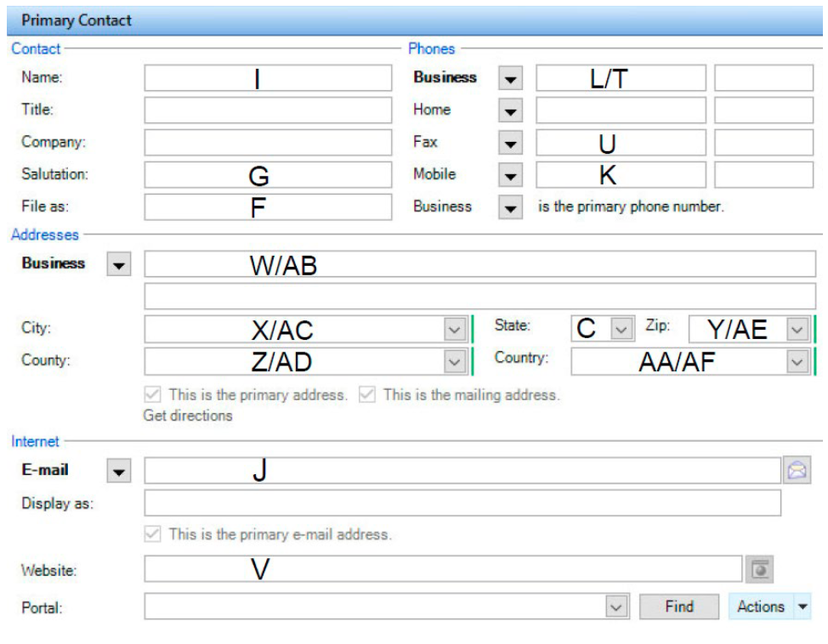Image resolution: width=828 pixels, height=644 pixels.
Task: Click the Get directions link
Action: (188, 415)
